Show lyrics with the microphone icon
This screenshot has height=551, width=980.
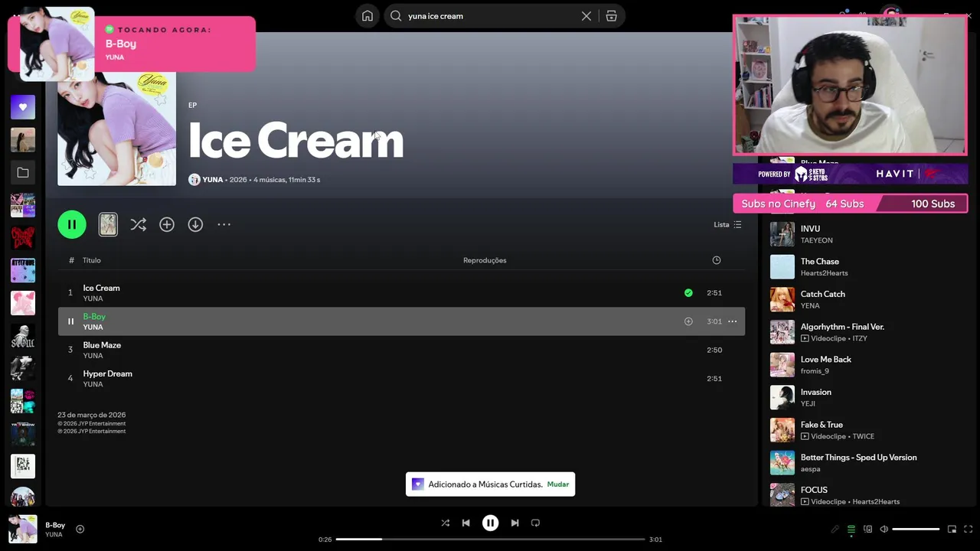835,529
